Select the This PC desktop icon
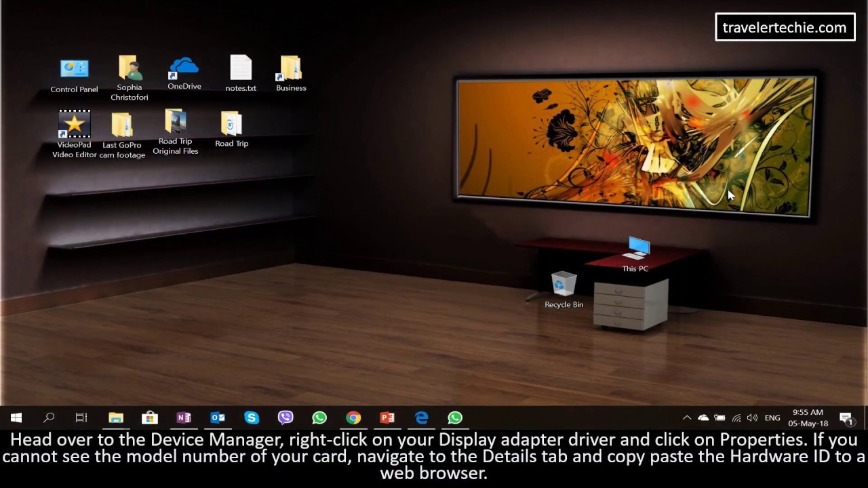This screenshot has height=488, width=868. pyautogui.click(x=635, y=255)
